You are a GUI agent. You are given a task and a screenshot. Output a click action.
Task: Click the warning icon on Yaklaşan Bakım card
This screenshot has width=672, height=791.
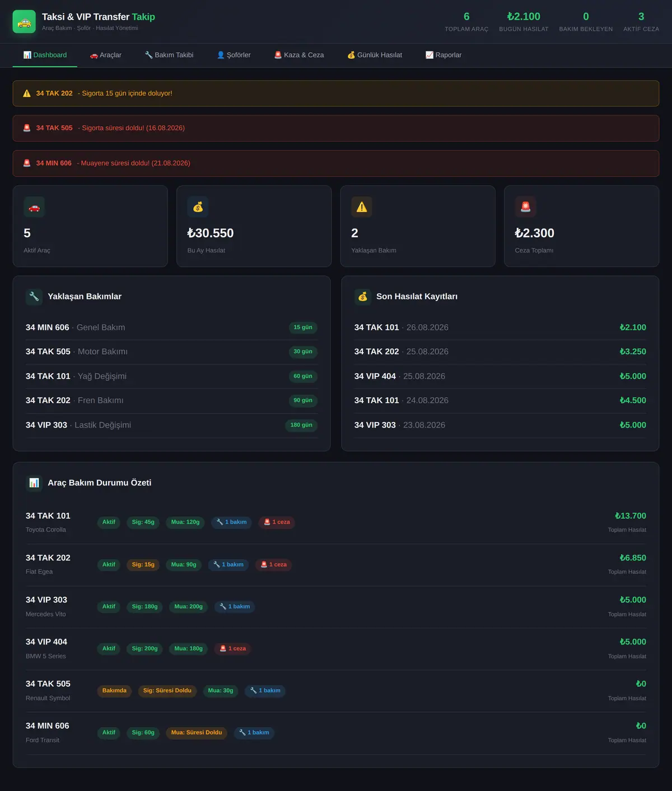point(362,207)
